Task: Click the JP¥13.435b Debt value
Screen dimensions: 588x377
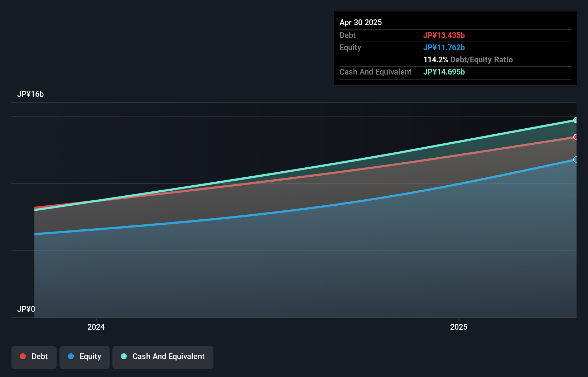Action: click(x=444, y=35)
